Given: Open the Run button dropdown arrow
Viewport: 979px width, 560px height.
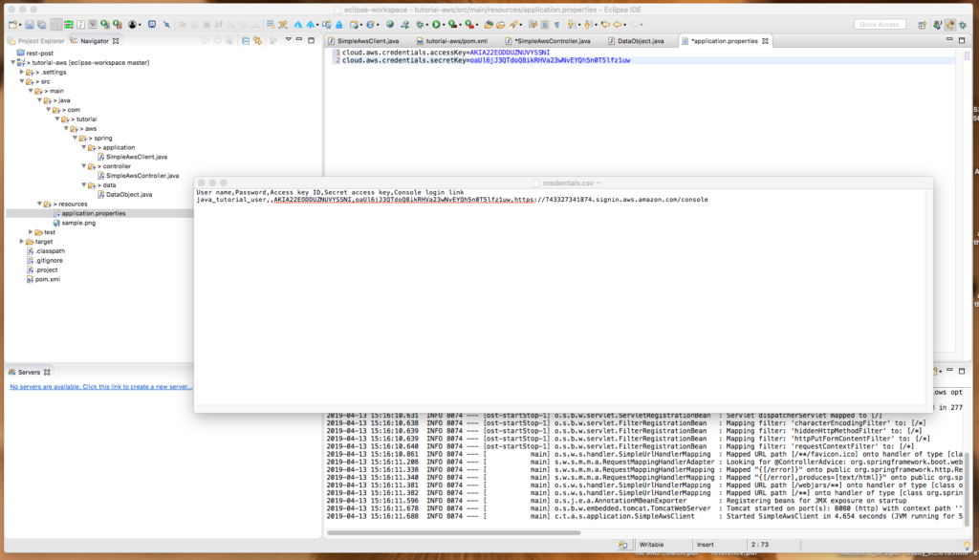Looking at the screenshot, I should click(x=444, y=25).
